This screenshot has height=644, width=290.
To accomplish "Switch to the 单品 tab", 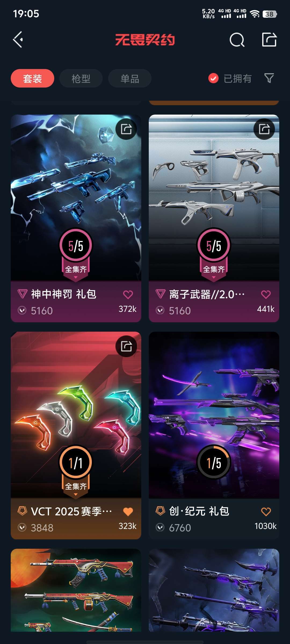I will pos(130,78).
